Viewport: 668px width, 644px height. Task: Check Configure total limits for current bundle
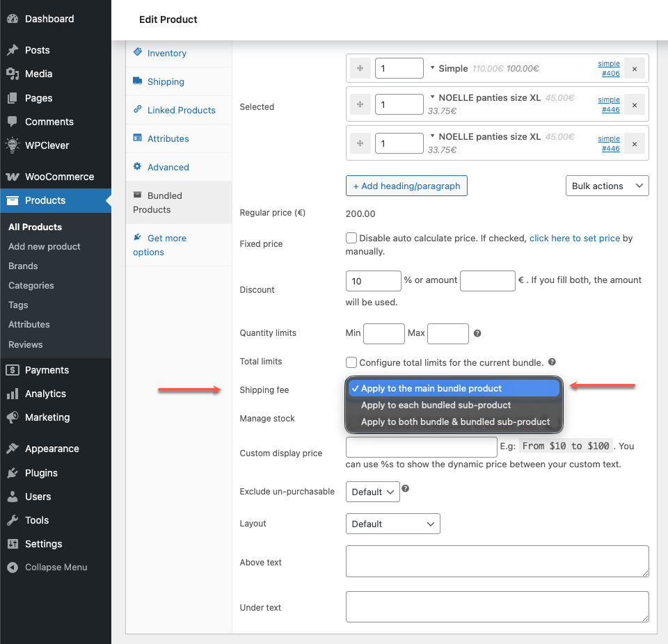tap(351, 362)
